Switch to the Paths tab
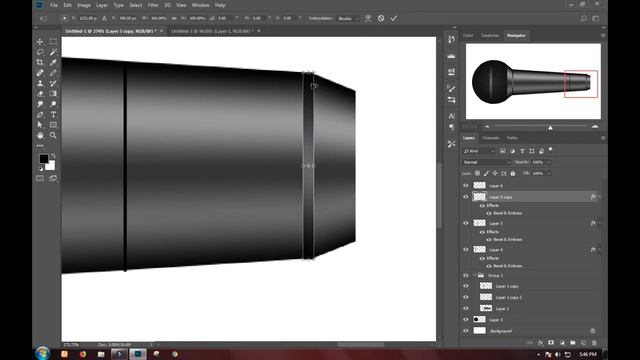This screenshot has height=360, width=640. click(x=512, y=138)
